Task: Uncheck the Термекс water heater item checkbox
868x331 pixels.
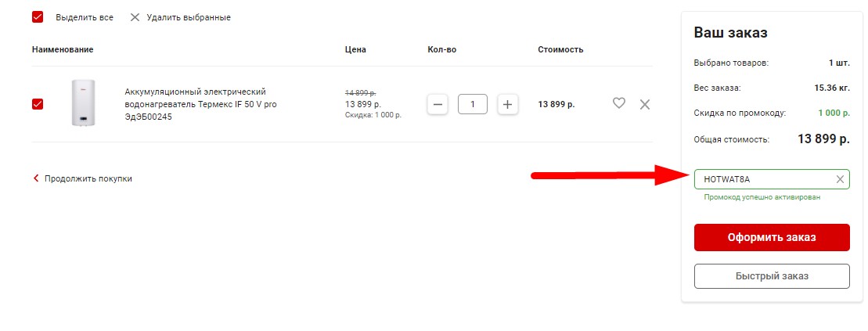Action: point(38,104)
